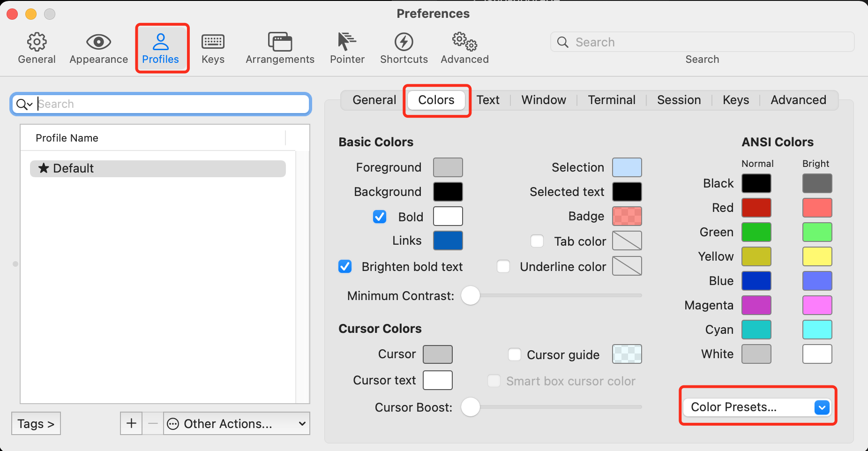Open the Advanced gears icon
Image resolution: width=868 pixels, height=451 pixels.
(464, 42)
